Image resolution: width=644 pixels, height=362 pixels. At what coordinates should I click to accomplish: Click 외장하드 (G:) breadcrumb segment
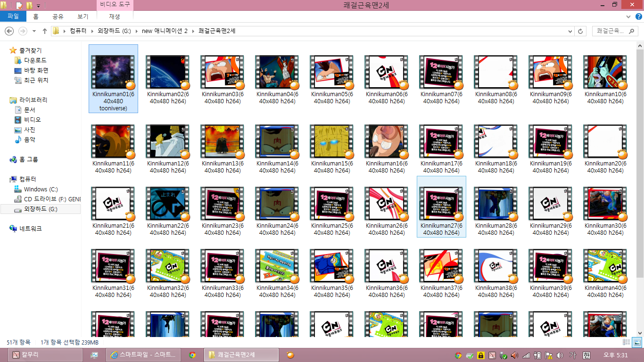tap(114, 31)
